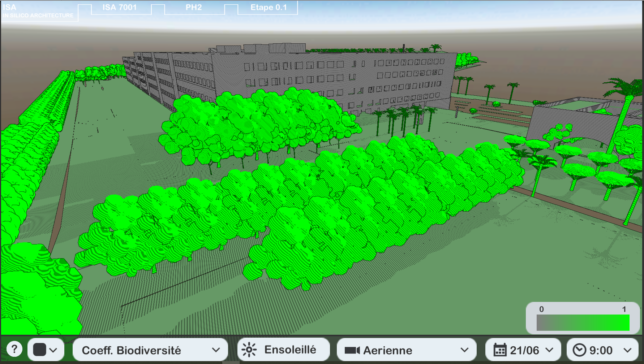
Task: Click the question mark help icon
Action: point(14,349)
